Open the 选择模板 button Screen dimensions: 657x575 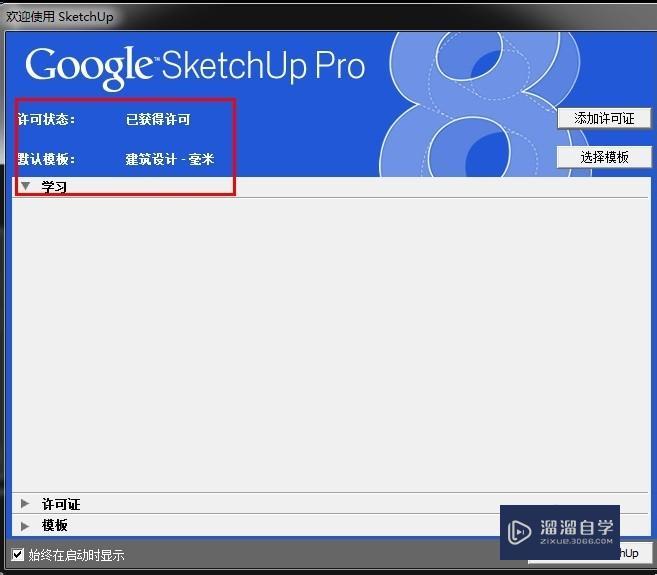(x=604, y=157)
